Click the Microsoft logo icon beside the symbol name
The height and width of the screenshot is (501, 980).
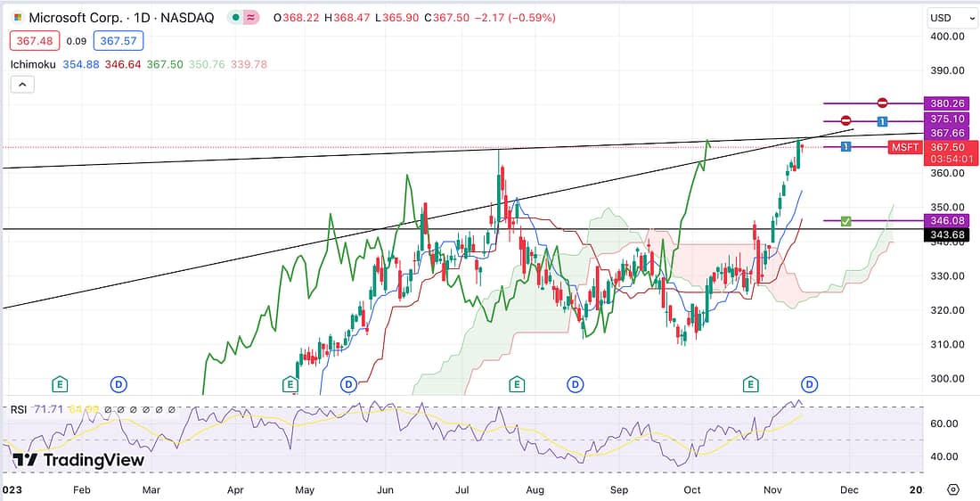tap(15, 18)
